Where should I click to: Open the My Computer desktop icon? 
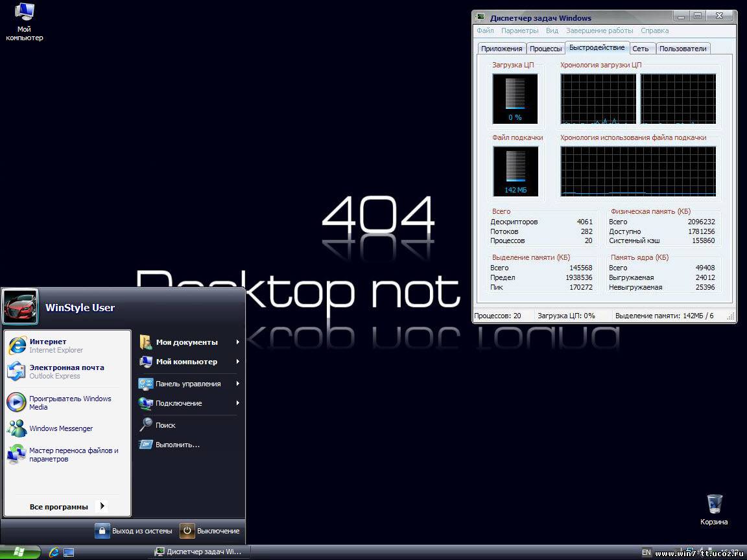[x=24, y=21]
